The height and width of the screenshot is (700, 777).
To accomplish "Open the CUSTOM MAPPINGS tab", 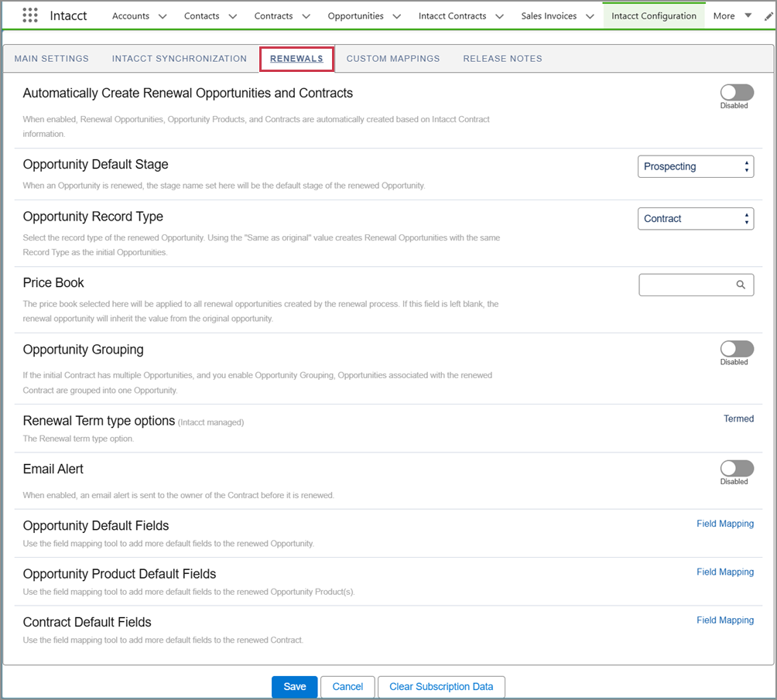I will coord(393,58).
